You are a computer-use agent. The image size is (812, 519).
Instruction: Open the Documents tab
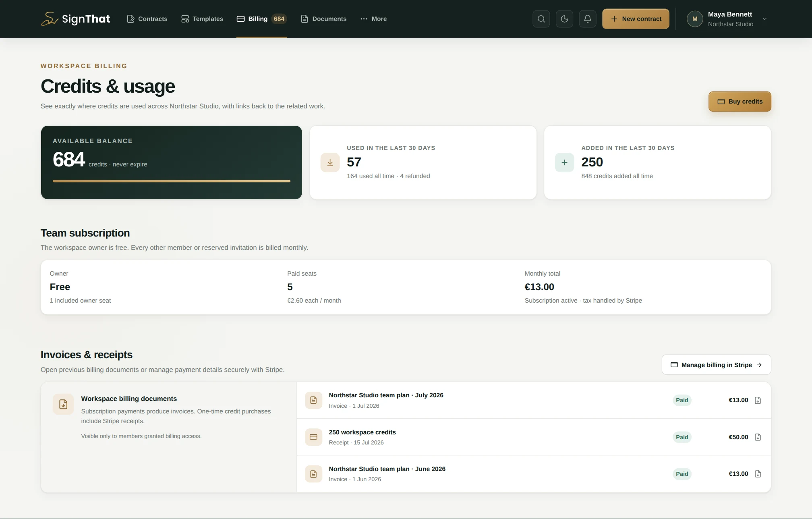point(323,19)
